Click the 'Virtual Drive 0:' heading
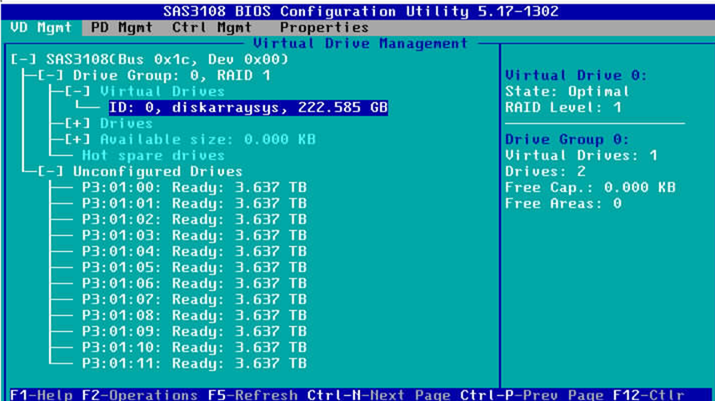The height and width of the screenshot is (402, 715). [576, 76]
